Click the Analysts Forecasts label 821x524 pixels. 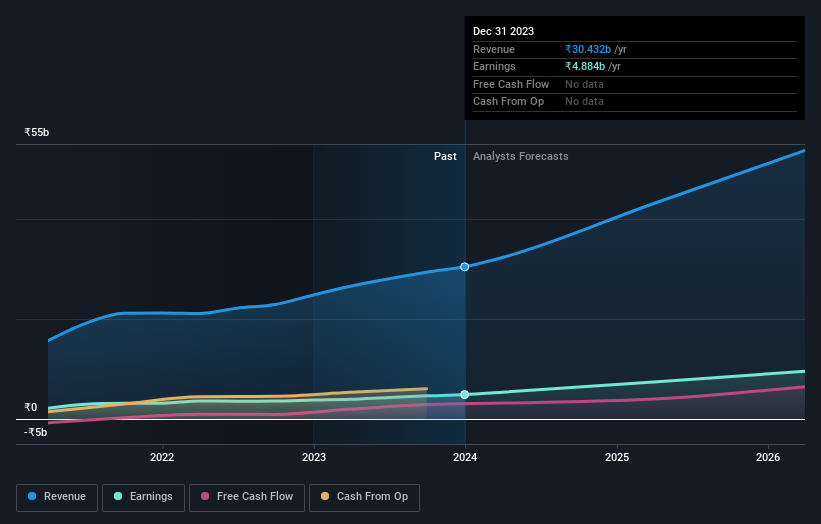tap(520, 156)
